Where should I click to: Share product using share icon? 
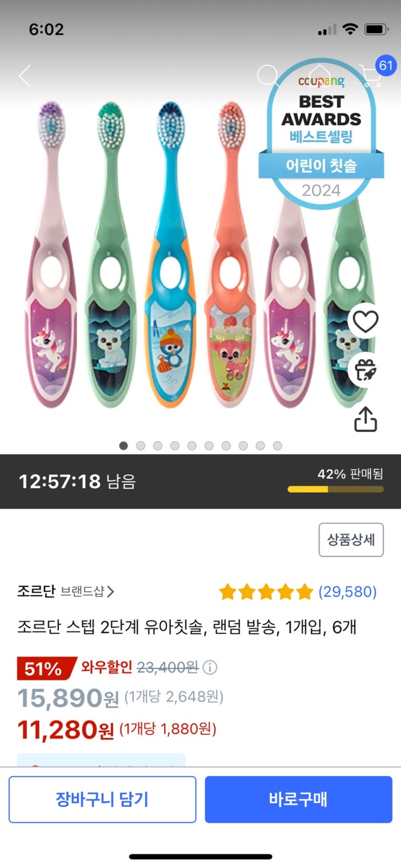pyautogui.click(x=365, y=419)
